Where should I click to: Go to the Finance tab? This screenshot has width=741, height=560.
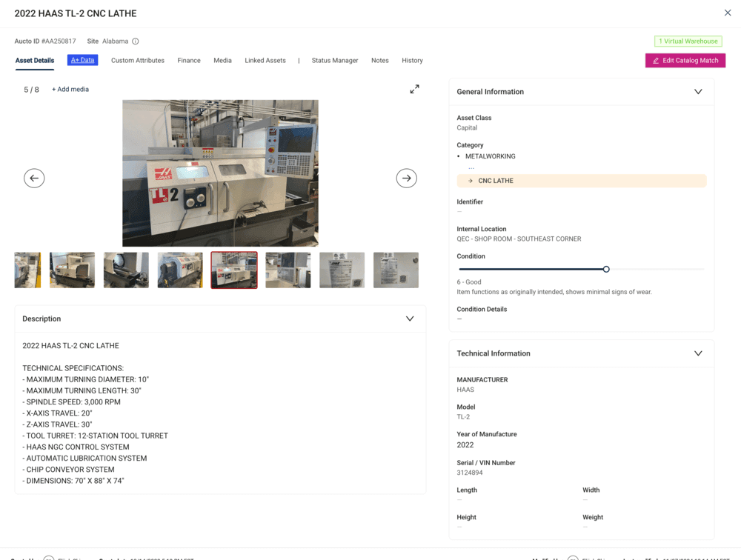[189, 61]
